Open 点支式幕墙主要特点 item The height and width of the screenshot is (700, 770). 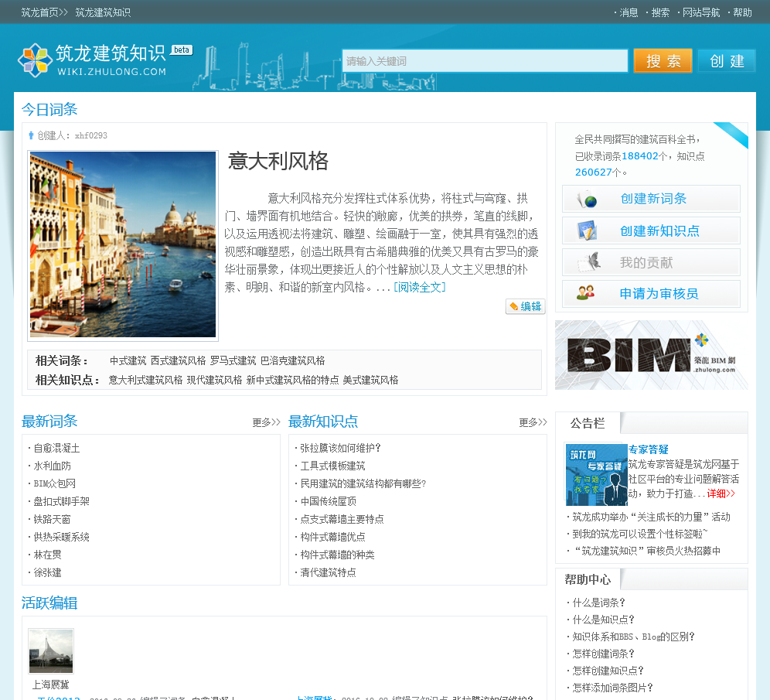(342, 519)
